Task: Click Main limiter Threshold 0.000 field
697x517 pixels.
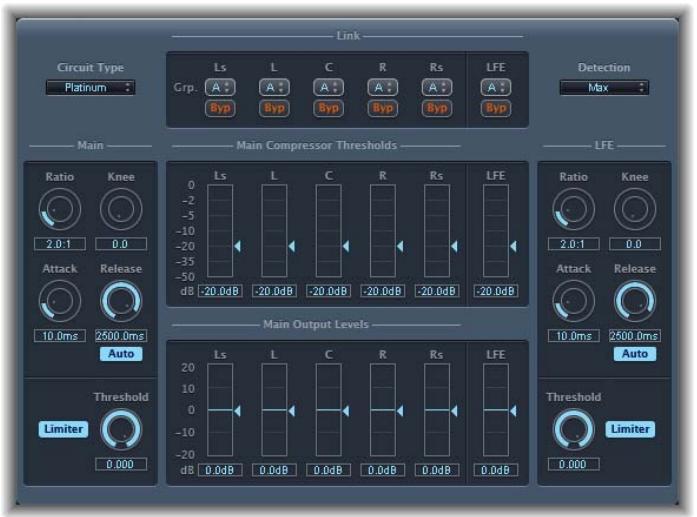Action: [121, 464]
